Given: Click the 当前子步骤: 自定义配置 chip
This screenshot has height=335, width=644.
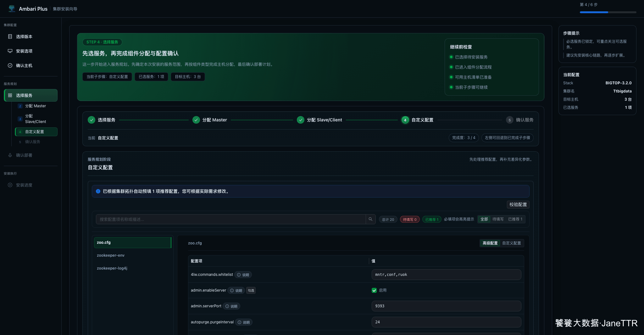Looking at the screenshot, I should 107,77.
